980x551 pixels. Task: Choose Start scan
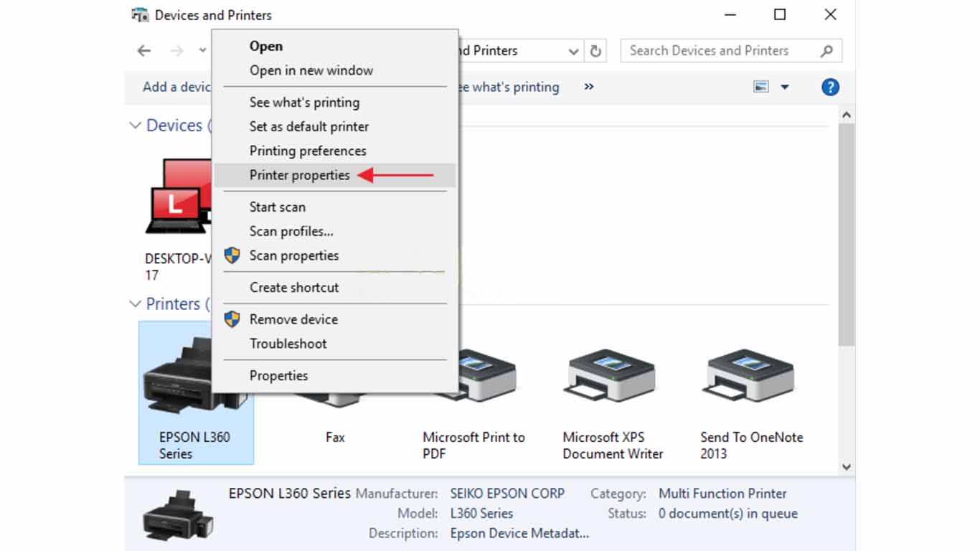coord(334,207)
